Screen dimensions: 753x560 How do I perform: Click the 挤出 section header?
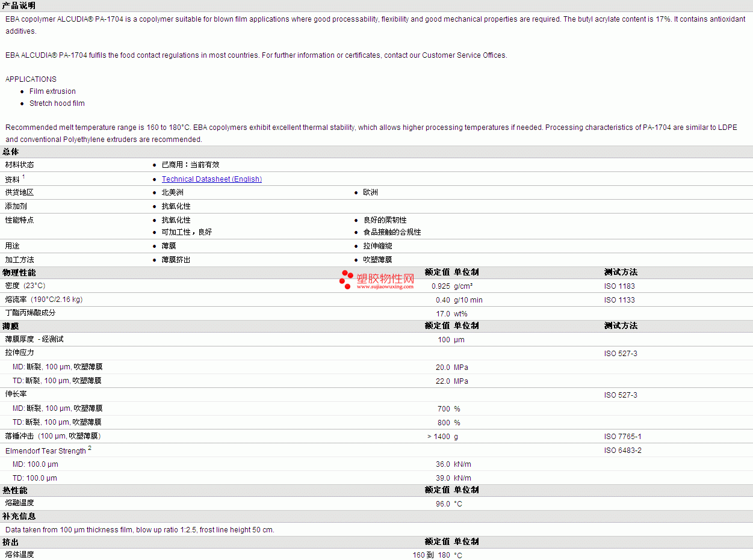(11, 542)
